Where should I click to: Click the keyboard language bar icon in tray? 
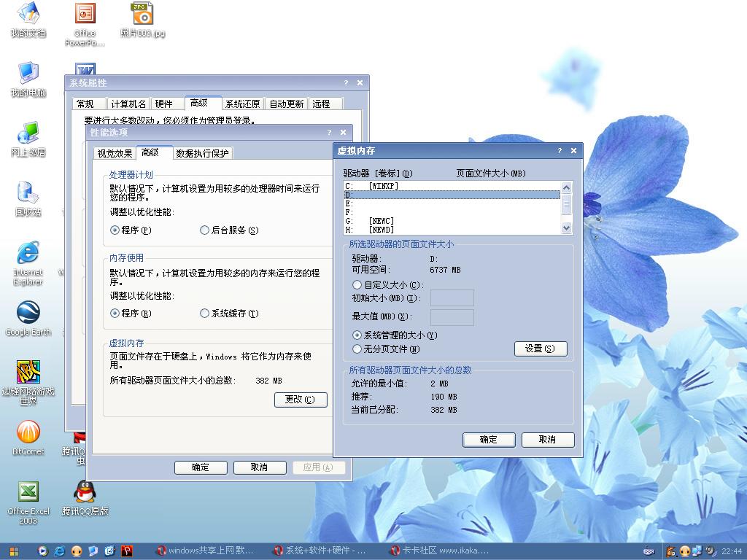tap(649, 551)
